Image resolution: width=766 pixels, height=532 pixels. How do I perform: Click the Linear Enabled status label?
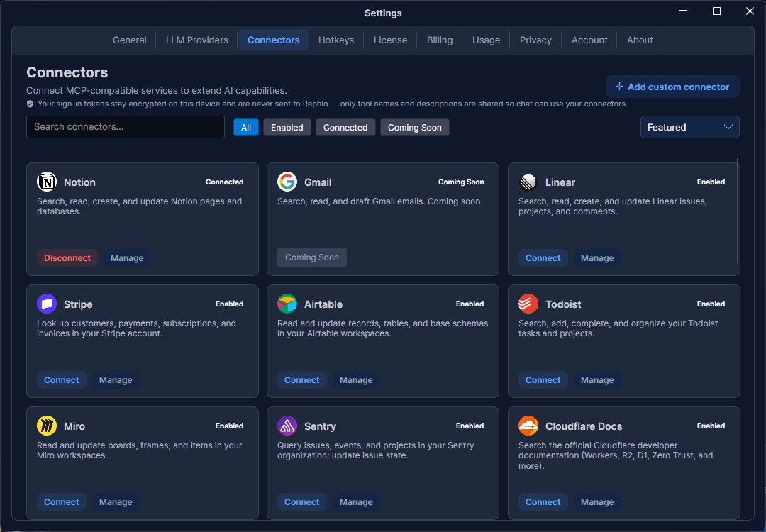(x=711, y=182)
